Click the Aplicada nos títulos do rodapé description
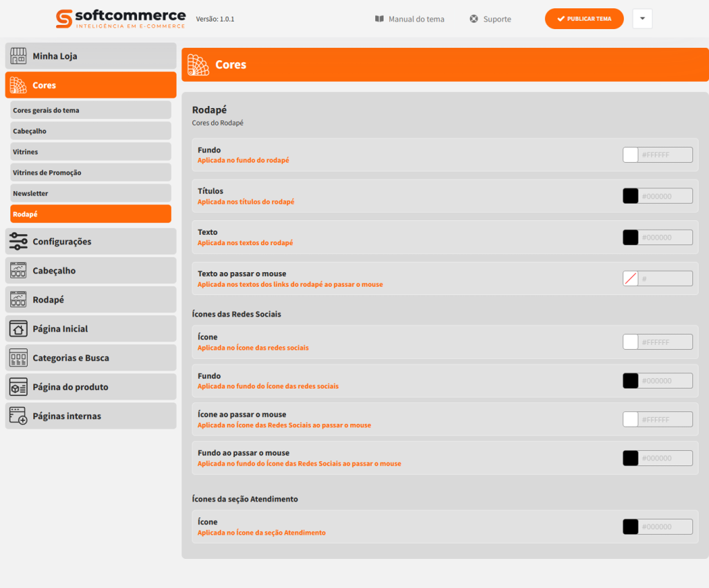This screenshot has width=709, height=588. click(x=246, y=202)
